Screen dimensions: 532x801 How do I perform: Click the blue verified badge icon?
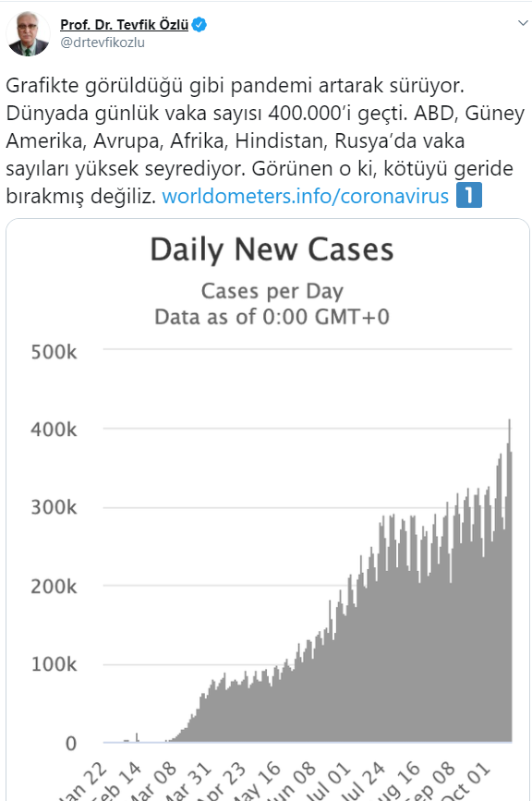click(199, 25)
